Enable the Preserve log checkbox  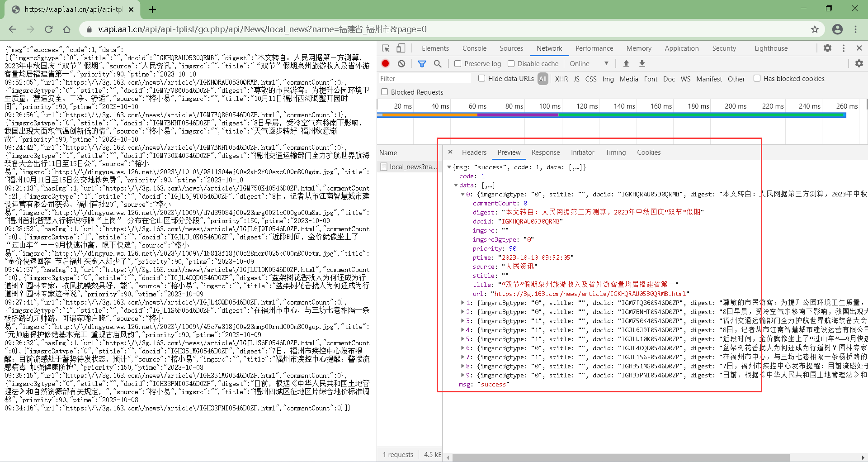(x=458, y=64)
